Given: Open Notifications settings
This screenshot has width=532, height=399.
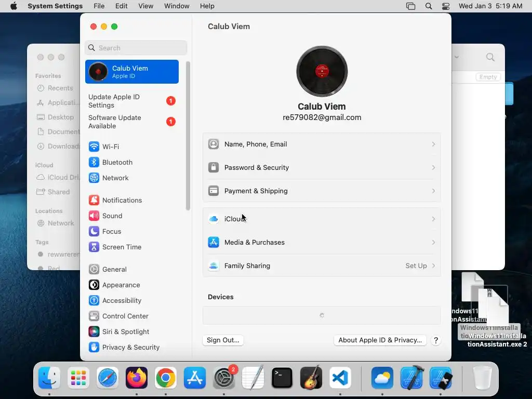Looking at the screenshot, I should [115, 200].
